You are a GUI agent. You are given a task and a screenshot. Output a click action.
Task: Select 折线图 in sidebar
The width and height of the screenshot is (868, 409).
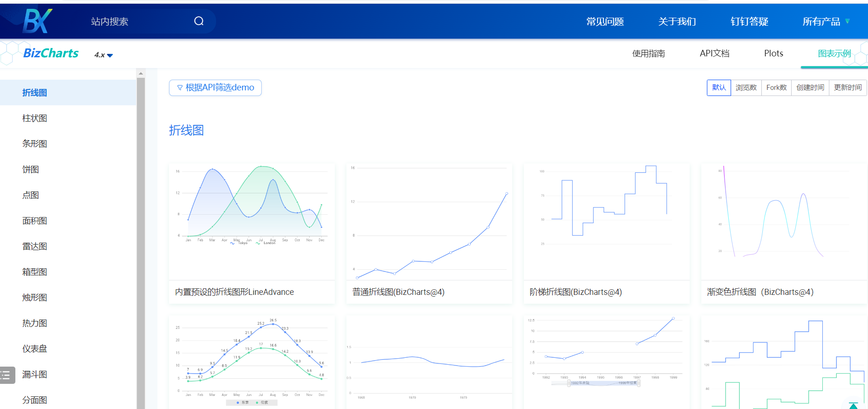point(68,93)
